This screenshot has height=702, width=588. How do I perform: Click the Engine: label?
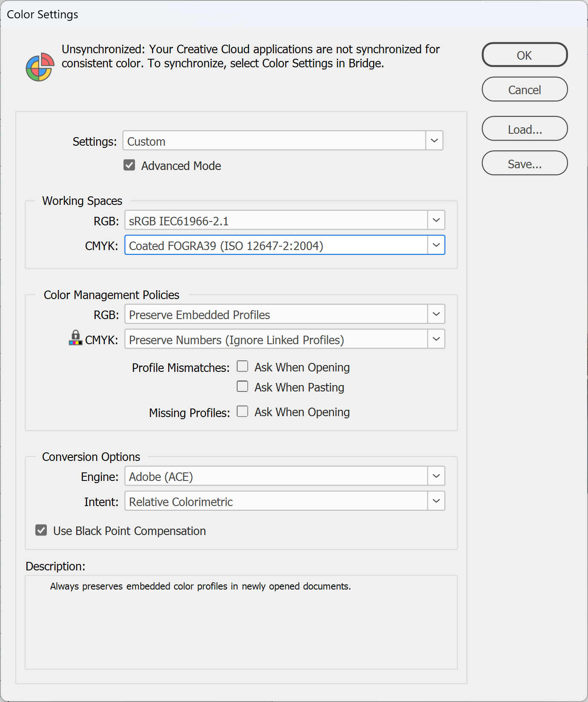[x=100, y=477]
